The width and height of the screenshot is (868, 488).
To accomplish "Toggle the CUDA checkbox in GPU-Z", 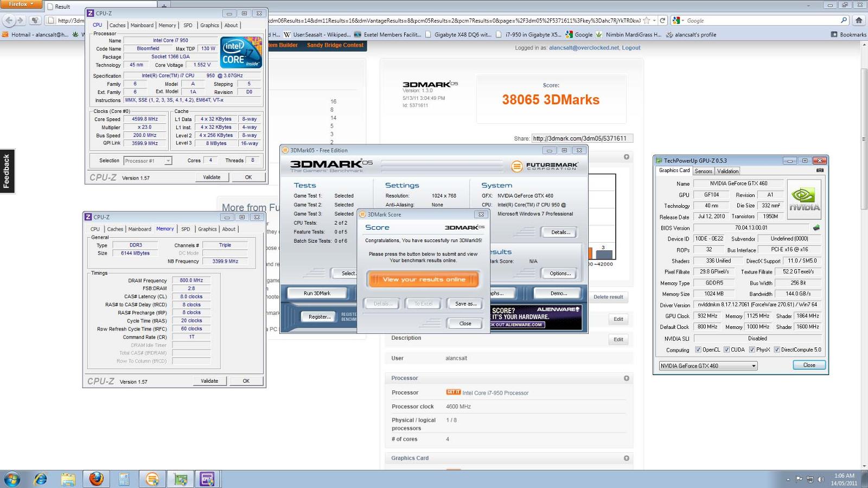I will (726, 350).
